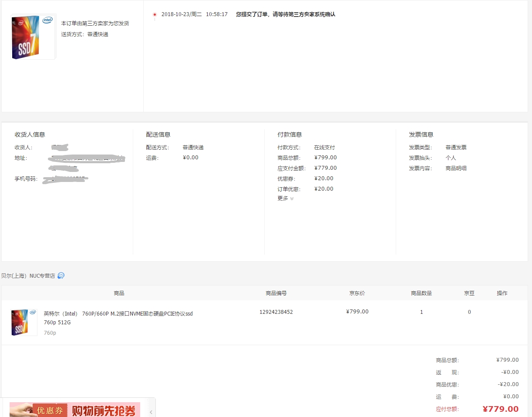Click the 配送信息 heading
This screenshot has height=417, width=532.
158,135
